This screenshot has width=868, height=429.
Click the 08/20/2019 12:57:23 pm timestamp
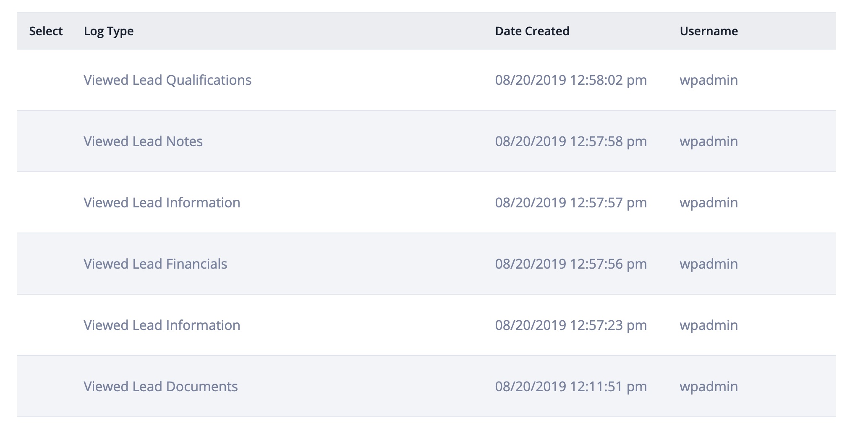tap(571, 325)
